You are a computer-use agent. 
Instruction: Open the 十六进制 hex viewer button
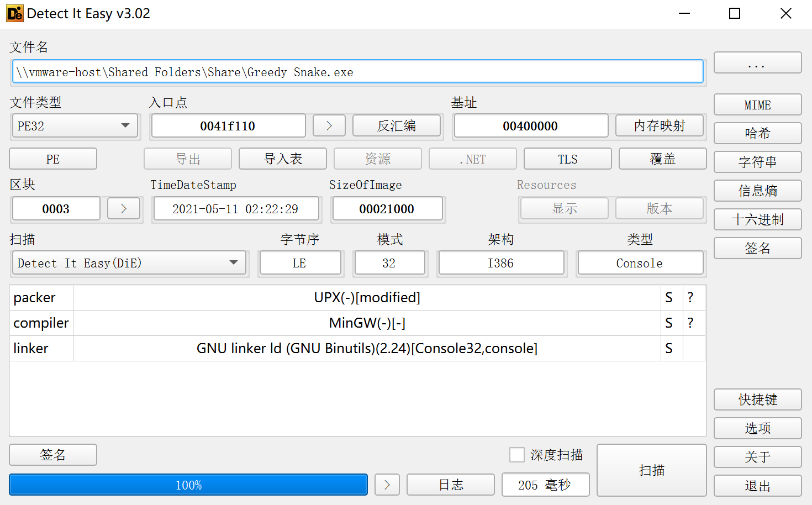tap(757, 219)
